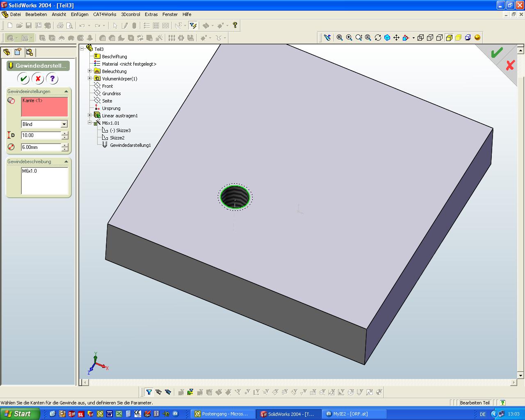The width and height of the screenshot is (525, 420).
Task: Open the Blind end condition dropdown
Action: (64, 124)
